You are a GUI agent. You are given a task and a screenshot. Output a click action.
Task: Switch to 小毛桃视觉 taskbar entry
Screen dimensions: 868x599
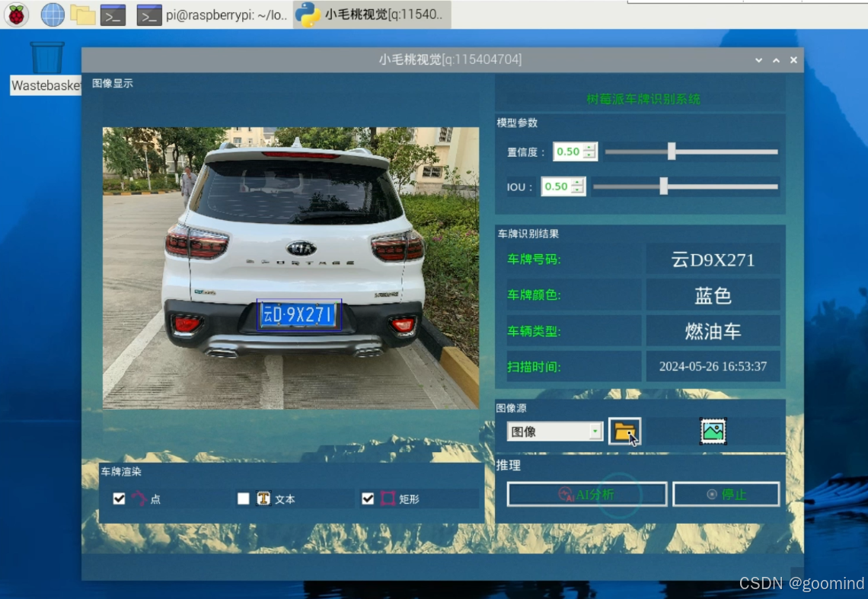coord(372,14)
